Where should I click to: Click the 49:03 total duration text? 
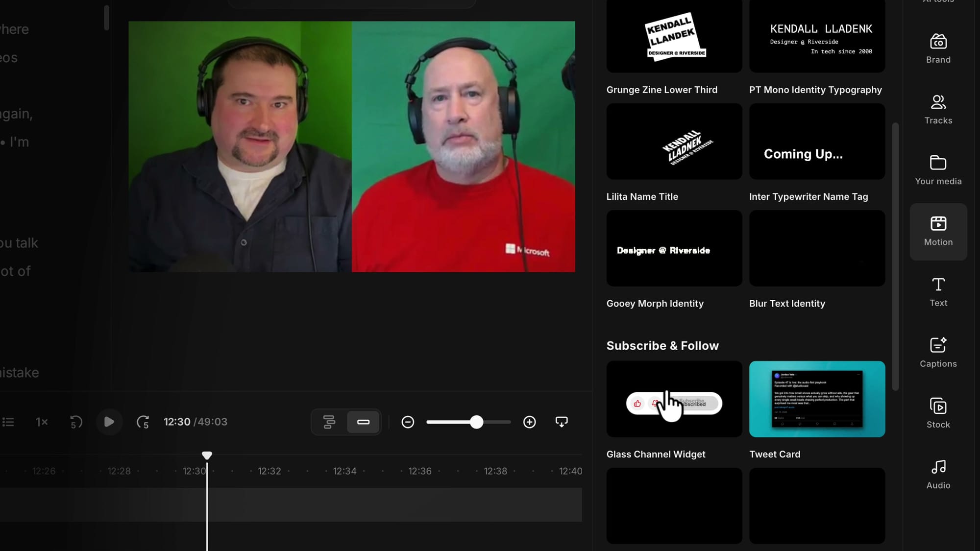212,422
